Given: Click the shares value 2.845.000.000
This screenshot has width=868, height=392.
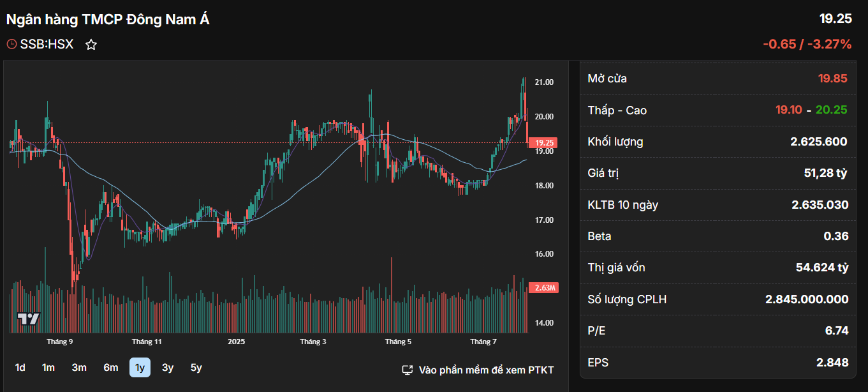Looking at the screenshot, I should pyautogui.click(x=807, y=299).
